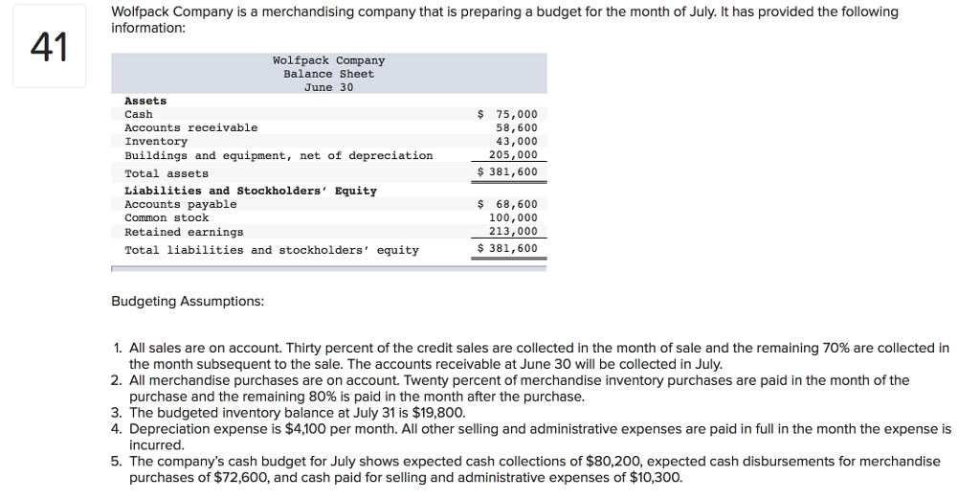Viewport: 980px width, 500px height.
Task: Select assumption 3 about budgeted inventory balance
Action: (x=297, y=413)
